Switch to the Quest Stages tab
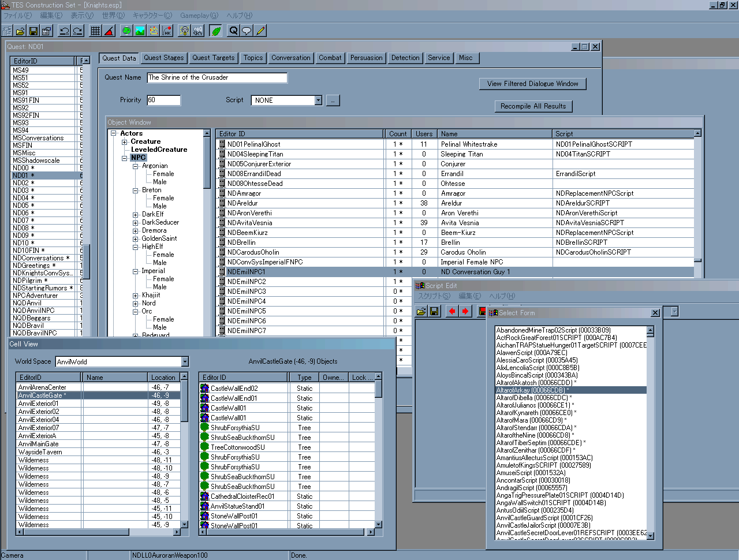Screen dimensions: 739x560 pos(164,58)
